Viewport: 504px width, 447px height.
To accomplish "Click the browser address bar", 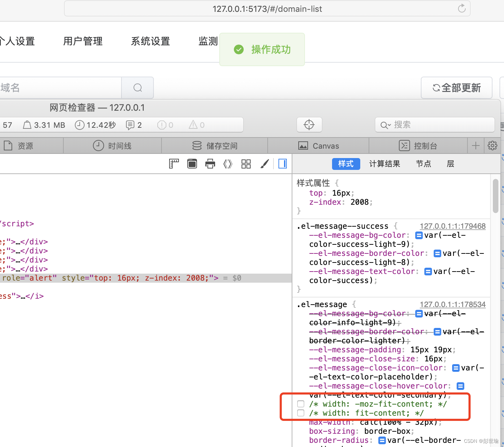I will pos(267,9).
